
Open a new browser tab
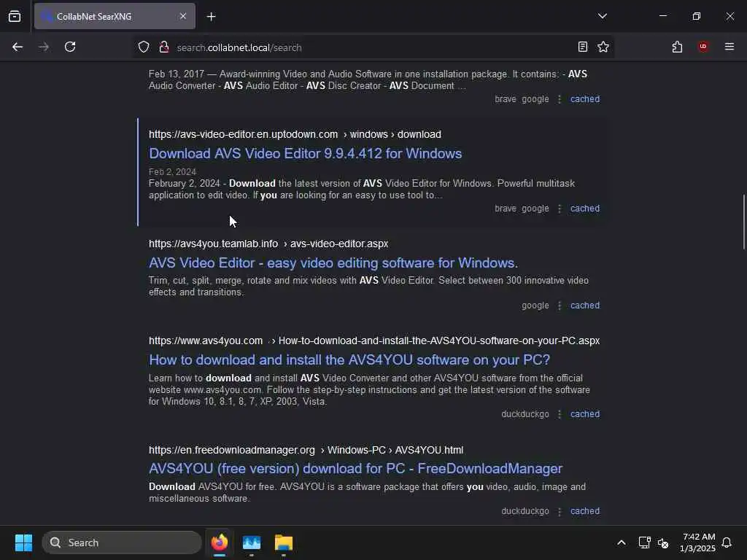(x=211, y=17)
